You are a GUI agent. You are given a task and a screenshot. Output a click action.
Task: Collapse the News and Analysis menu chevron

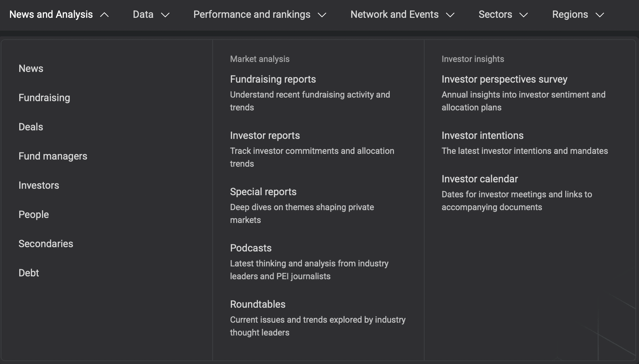pos(104,15)
